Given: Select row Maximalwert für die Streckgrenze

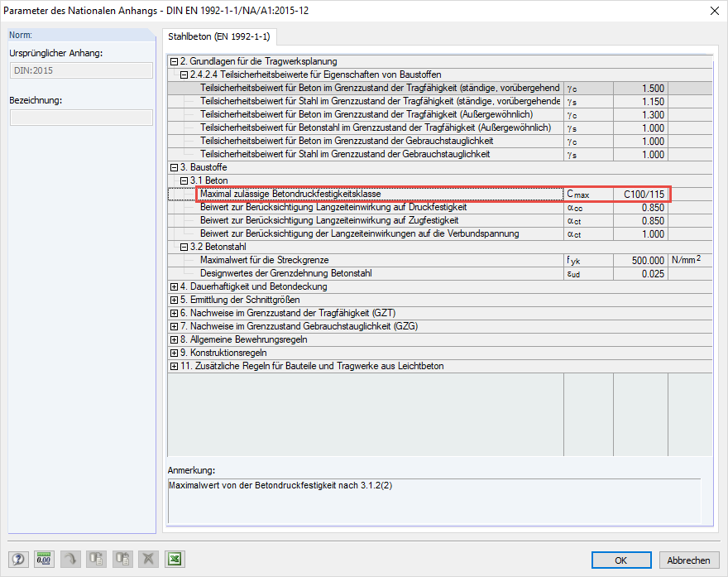Looking at the screenshot, I should coord(439,261).
